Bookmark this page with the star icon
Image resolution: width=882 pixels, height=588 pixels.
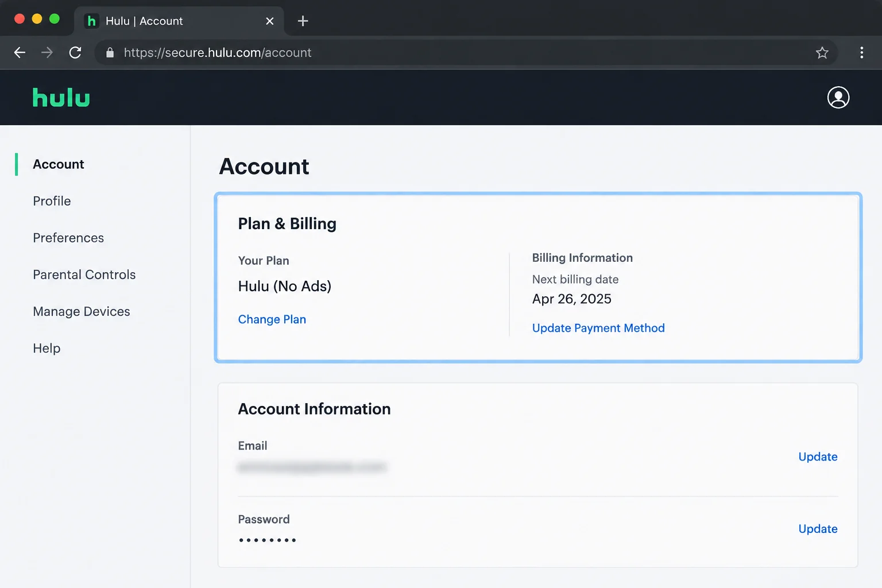(822, 53)
